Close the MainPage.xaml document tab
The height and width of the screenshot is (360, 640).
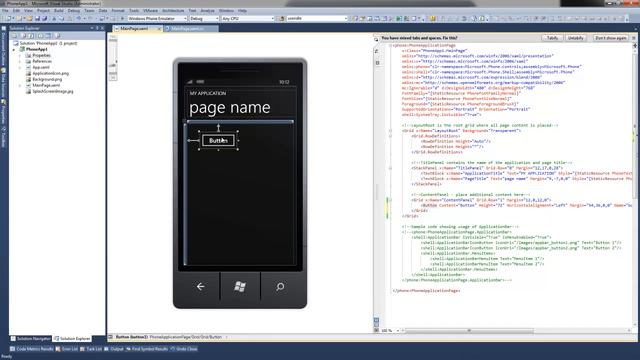click(x=159, y=29)
